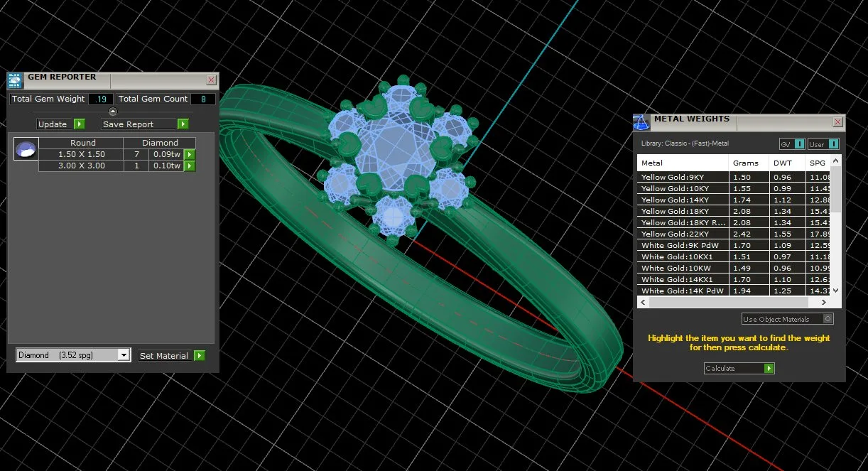
Task: Click the Calculate button in Metal Weights
Action: pyautogui.click(x=739, y=369)
